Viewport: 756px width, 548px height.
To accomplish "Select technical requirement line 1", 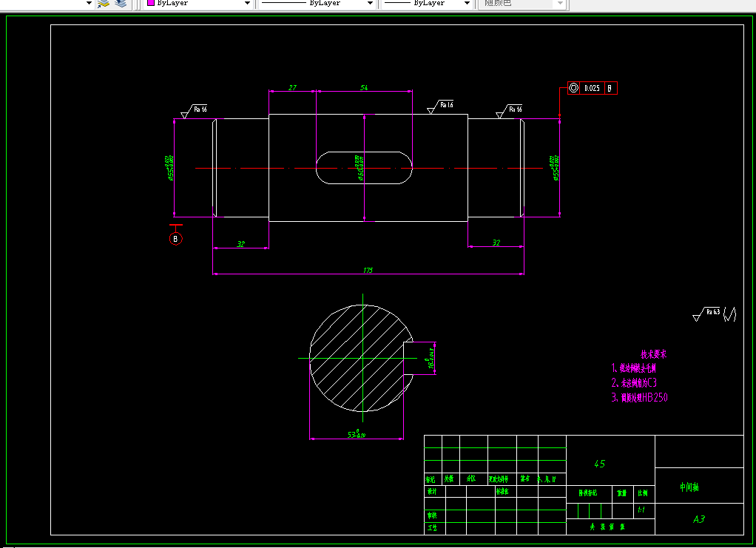I will [633, 368].
